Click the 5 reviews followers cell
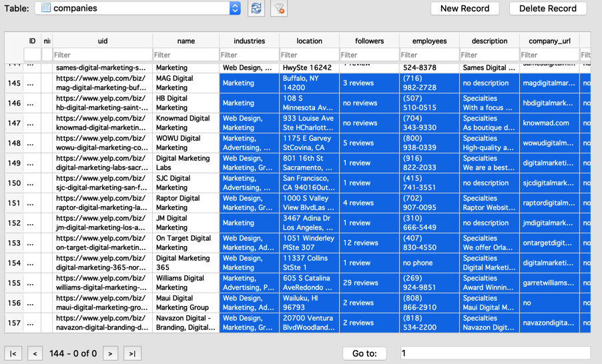602x364 pixels. [x=369, y=143]
